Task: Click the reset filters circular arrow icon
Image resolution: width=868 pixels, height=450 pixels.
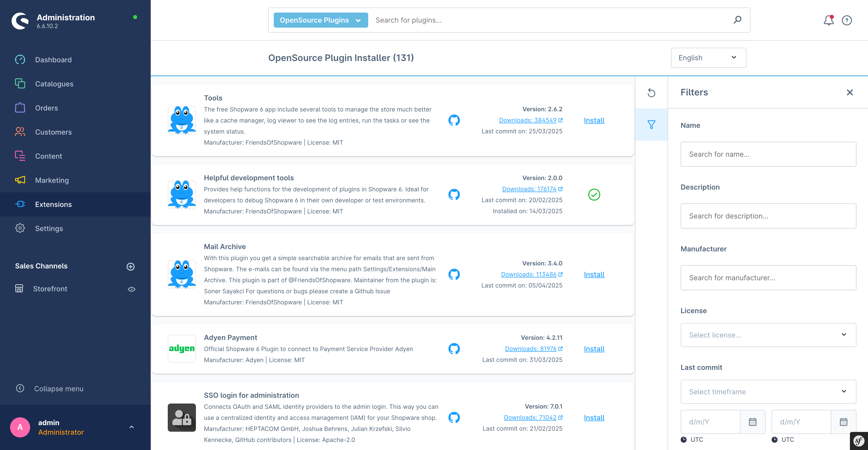Action: (651, 93)
